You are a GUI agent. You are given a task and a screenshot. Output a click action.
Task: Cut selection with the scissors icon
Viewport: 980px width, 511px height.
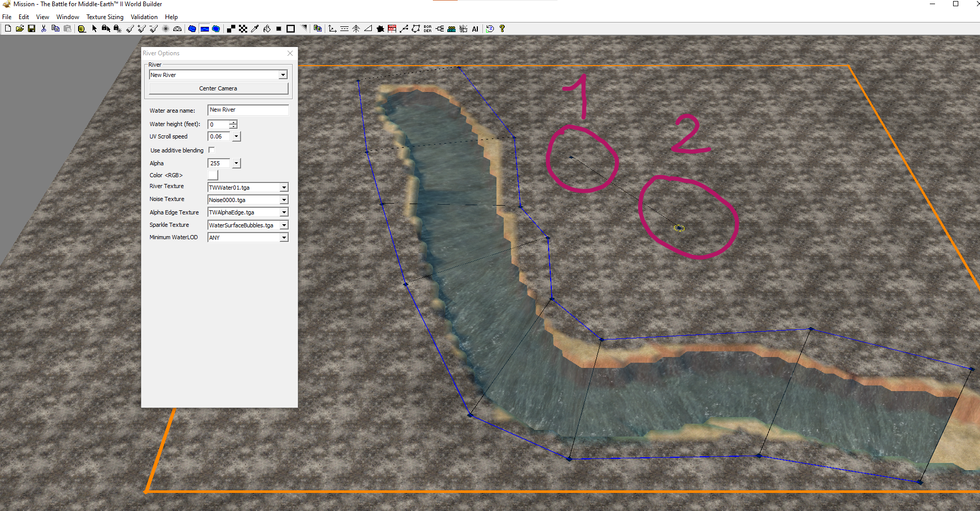(x=43, y=29)
